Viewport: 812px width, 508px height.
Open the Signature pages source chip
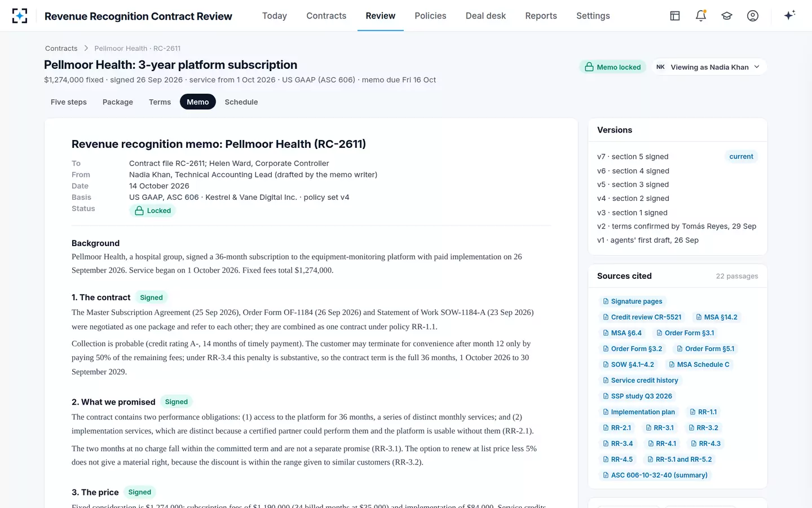tap(632, 301)
